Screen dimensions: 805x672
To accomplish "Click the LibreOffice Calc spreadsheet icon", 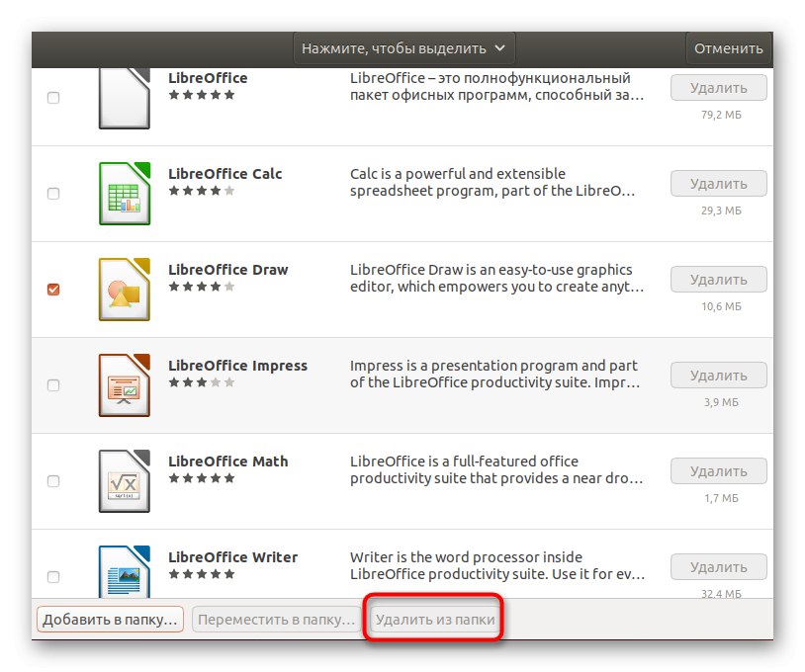I will click(x=125, y=194).
